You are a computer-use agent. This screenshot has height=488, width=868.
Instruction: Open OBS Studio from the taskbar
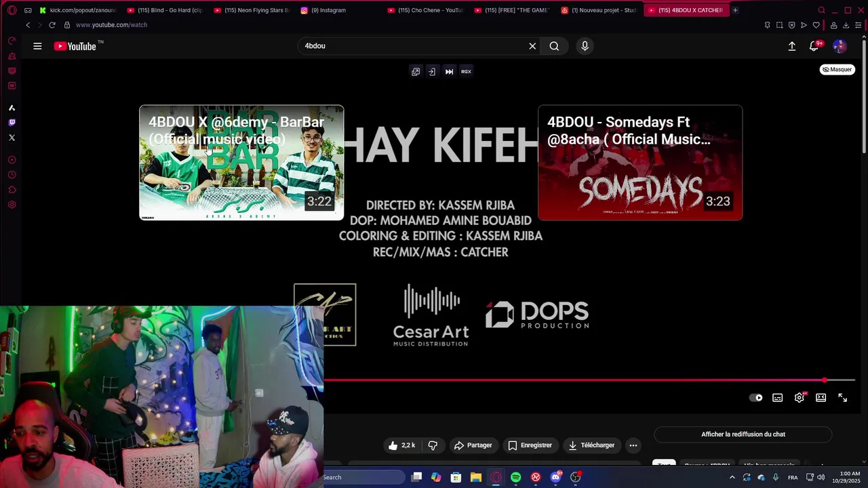[575, 477]
